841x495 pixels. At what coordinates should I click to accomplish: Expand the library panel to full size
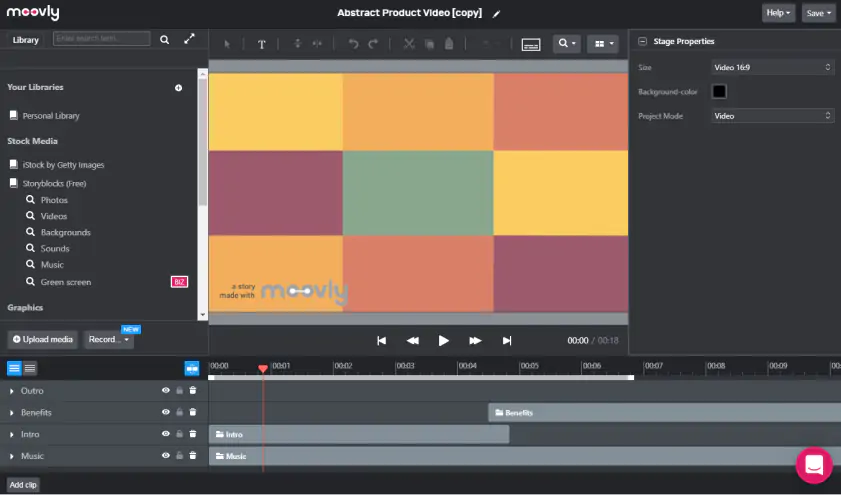pos(189,39)
